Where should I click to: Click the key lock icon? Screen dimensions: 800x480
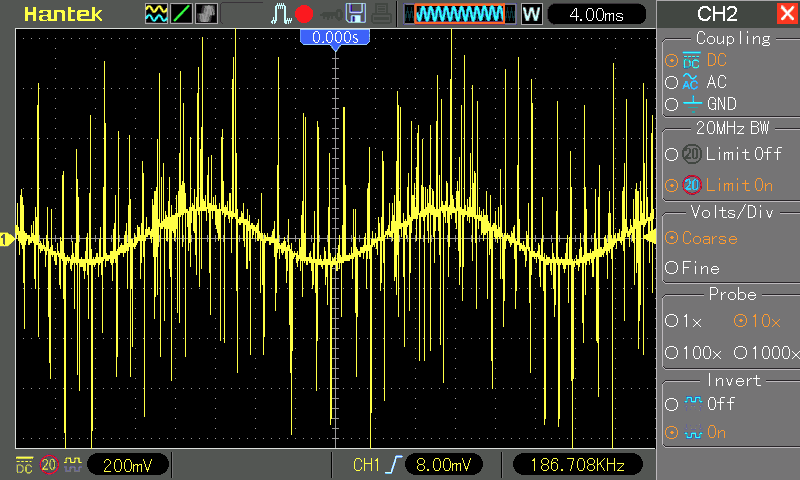331,15
